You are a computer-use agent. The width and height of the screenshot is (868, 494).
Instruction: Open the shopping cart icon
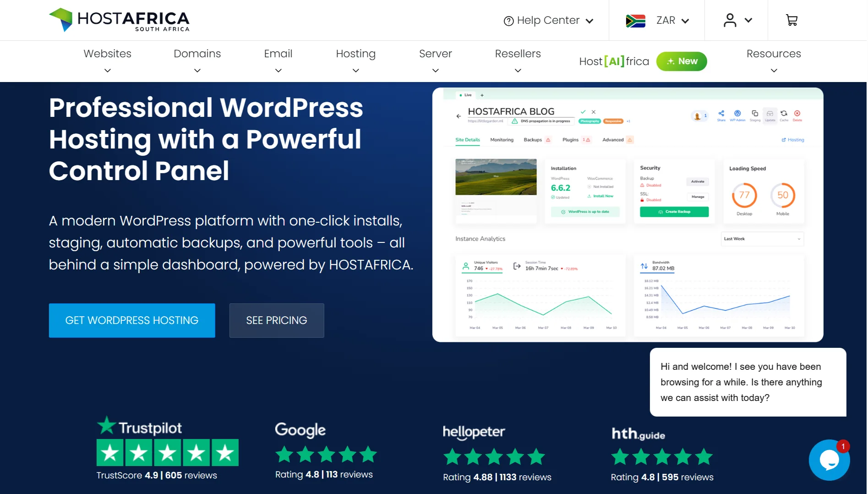point(792,20)
